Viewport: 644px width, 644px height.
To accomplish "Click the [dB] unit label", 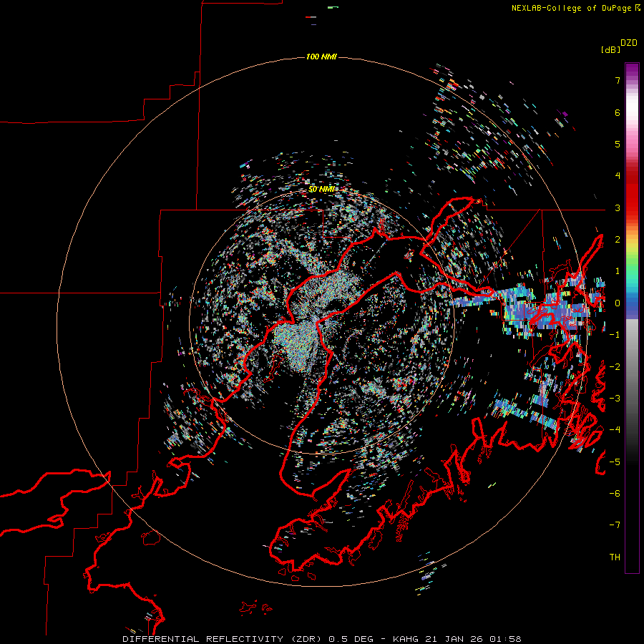I will pos(610,49).
